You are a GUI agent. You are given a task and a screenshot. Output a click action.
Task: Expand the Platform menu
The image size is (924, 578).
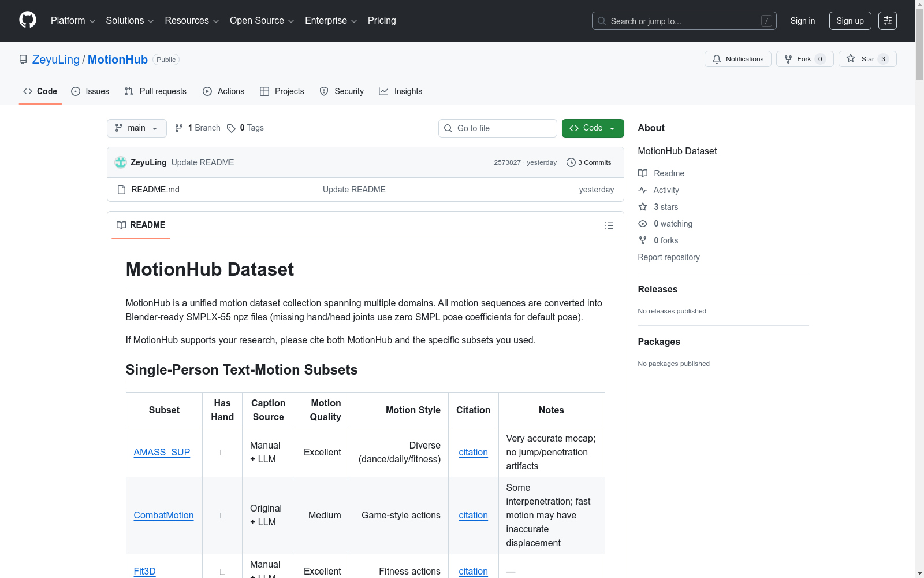(x=73, y=21)
